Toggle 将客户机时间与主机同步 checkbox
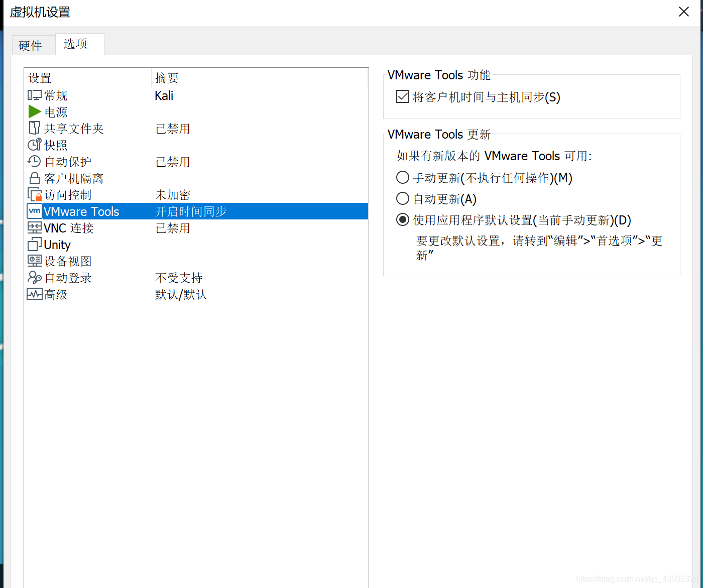703x588 pixels. [x=402, y=96]
